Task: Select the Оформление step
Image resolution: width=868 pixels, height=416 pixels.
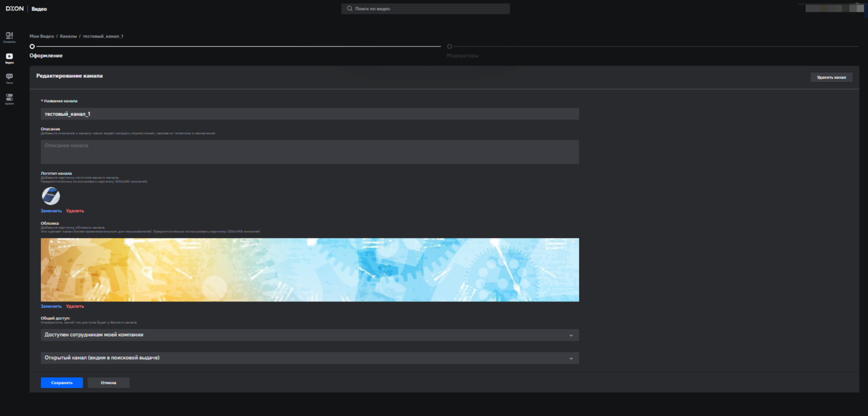Action: coord(46,56)
